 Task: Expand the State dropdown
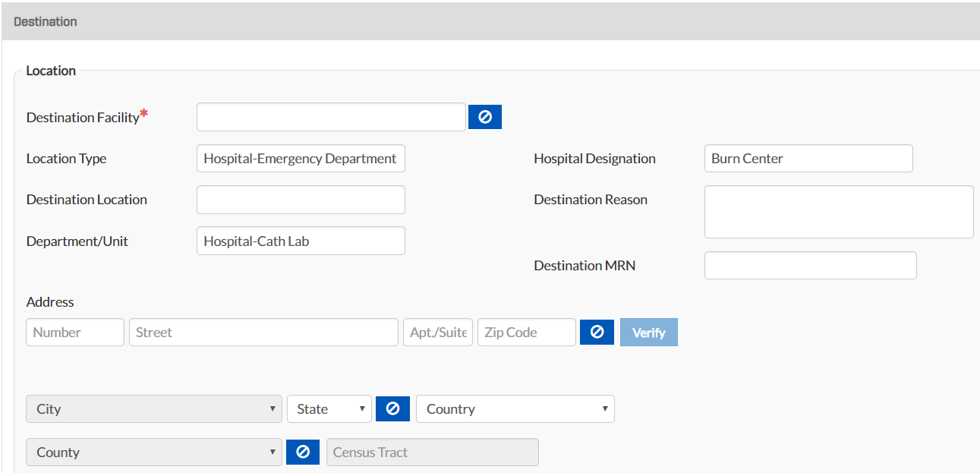pos(329,408)
